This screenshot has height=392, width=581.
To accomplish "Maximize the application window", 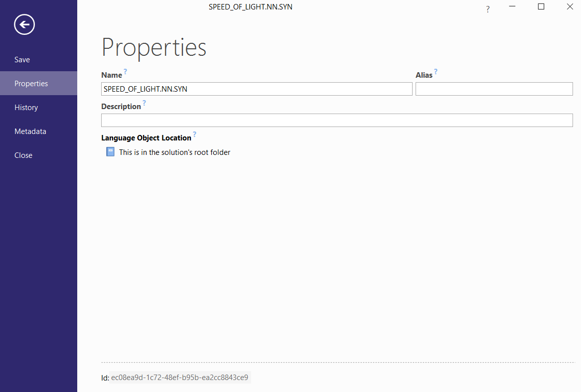I will tap(541, 6).
